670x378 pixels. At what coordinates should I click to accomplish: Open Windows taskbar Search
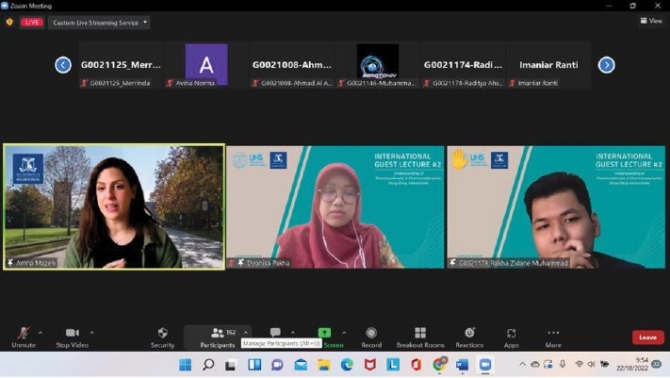(x=209, y=365)
